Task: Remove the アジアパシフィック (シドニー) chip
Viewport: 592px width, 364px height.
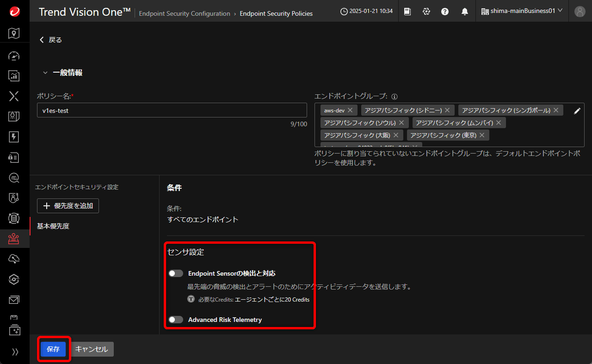Action: pyautogui.click(x=447, y=110)
